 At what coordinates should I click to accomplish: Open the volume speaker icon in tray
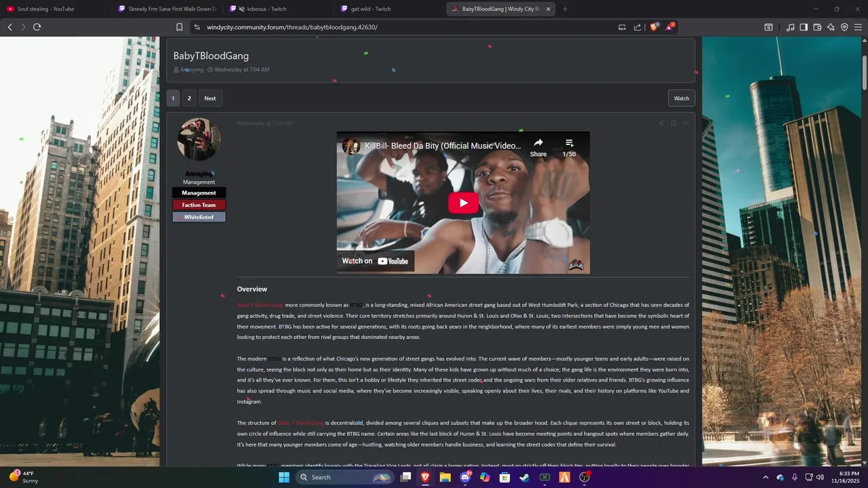(x=820, y=477)
